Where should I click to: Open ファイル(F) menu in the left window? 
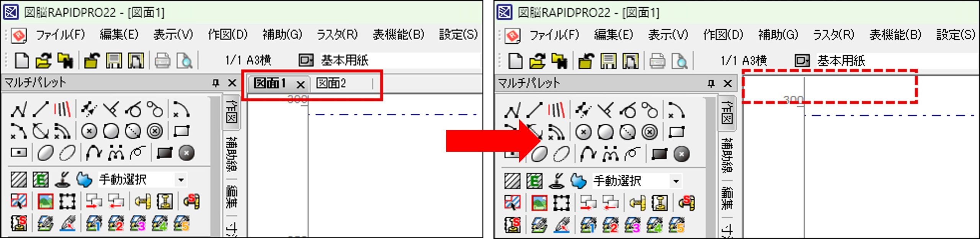coord(60,35)
